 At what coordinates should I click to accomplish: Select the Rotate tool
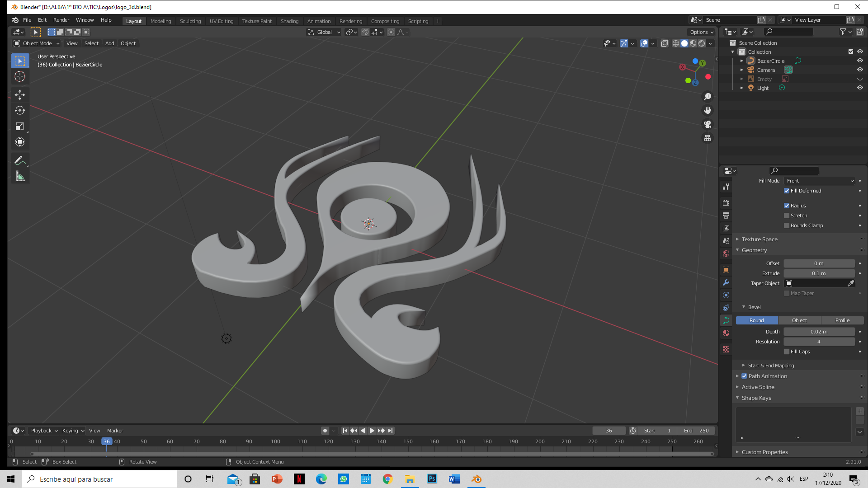(19, 110)
